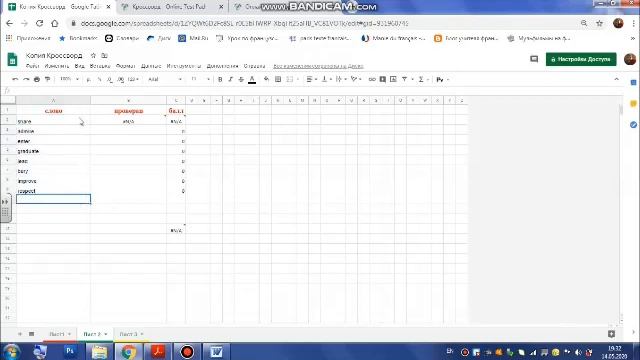Toggle strikethrough formatting
Image resolution: width=640 pixels, height=360 pixels.
[241, 79]
